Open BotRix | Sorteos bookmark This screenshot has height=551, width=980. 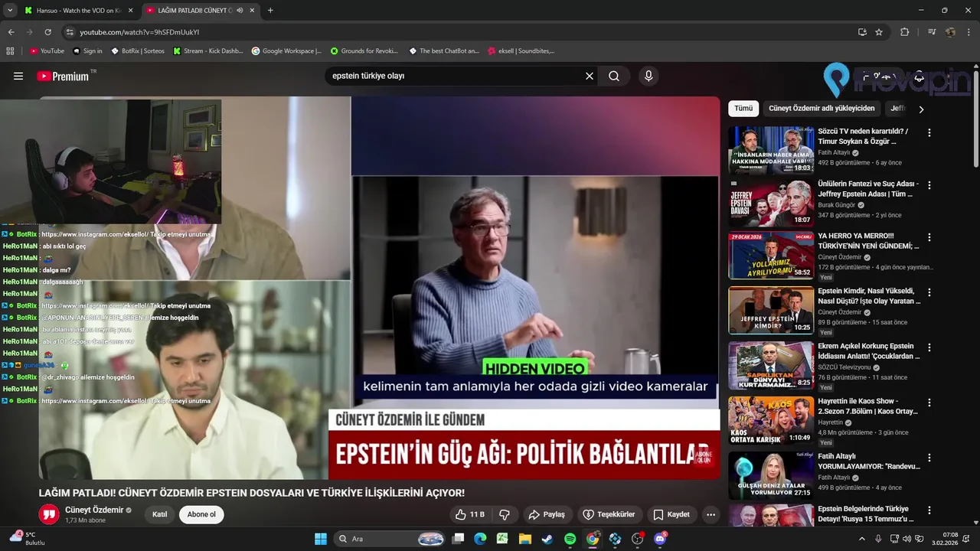point(138,51)
